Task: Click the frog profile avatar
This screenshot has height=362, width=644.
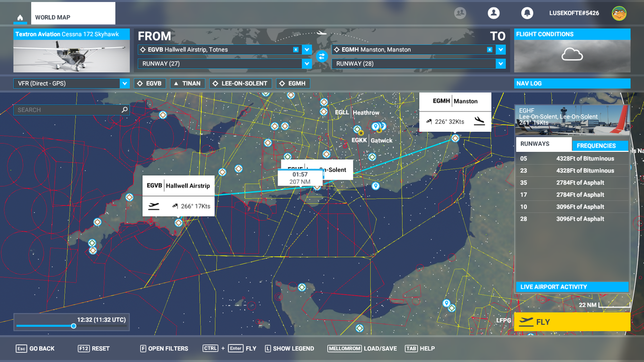Action: 619,13
